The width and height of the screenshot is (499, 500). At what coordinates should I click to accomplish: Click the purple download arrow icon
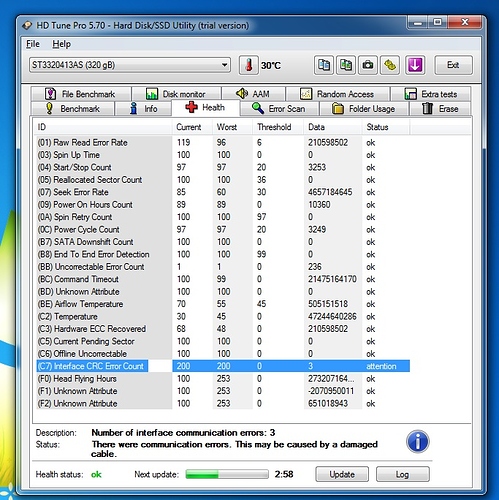tap(415, 65)
